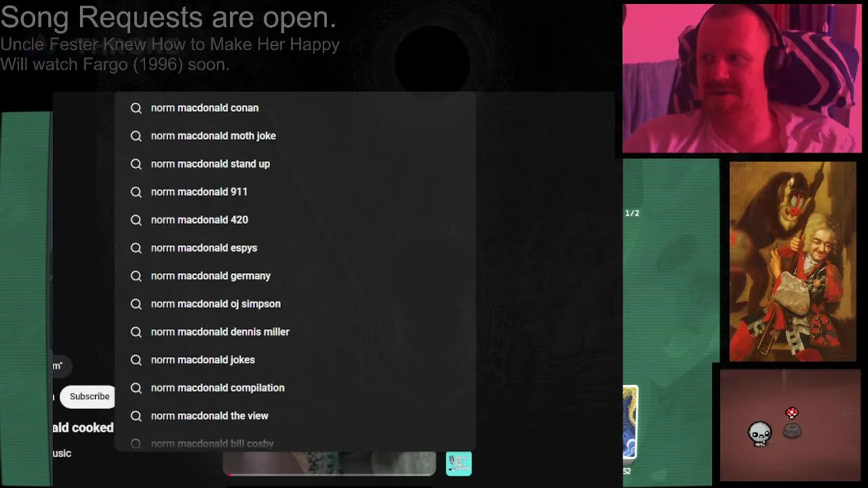
Task: Click search icon beside "jokes" suggestion
Action: coord(136,360)
